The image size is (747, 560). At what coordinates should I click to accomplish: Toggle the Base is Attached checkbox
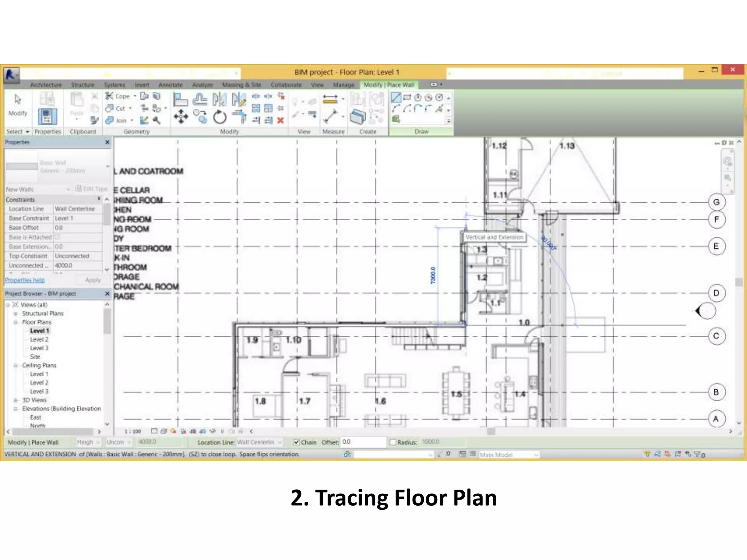[57, 237]
